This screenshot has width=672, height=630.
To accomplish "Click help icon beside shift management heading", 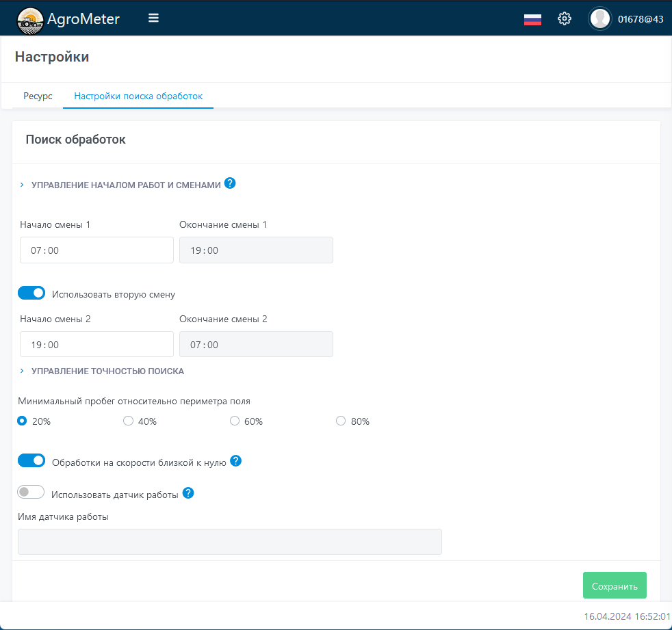I will (230, 183).
